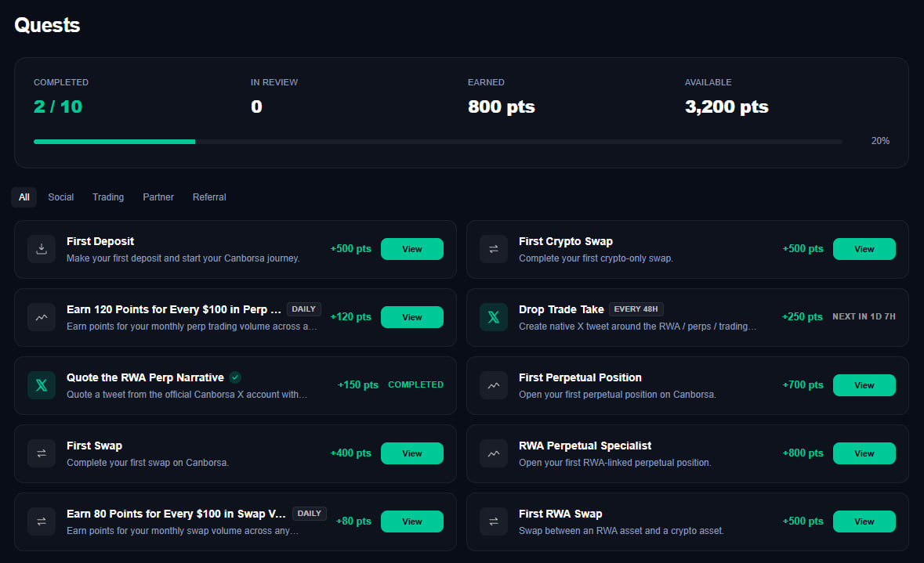Click the X logo on Drop Trade Take
924x563 pixels.
click(x=493, y=317)
